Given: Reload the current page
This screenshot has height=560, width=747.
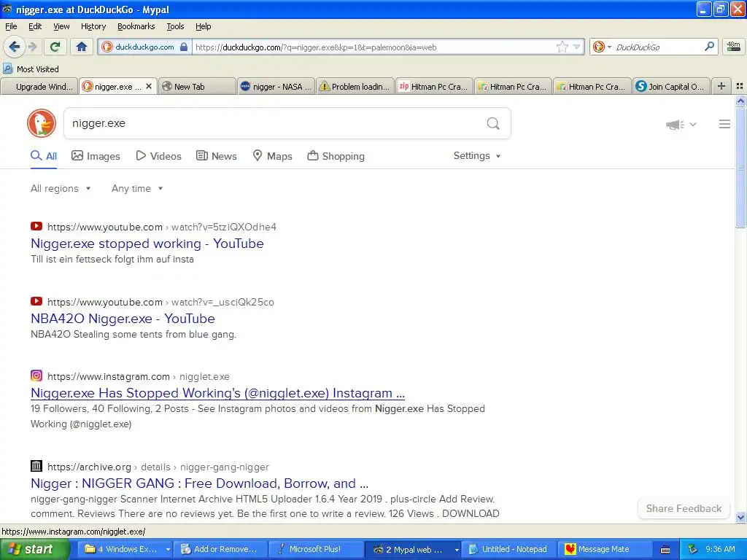Looking at the screenshot, I should (55, 47).
